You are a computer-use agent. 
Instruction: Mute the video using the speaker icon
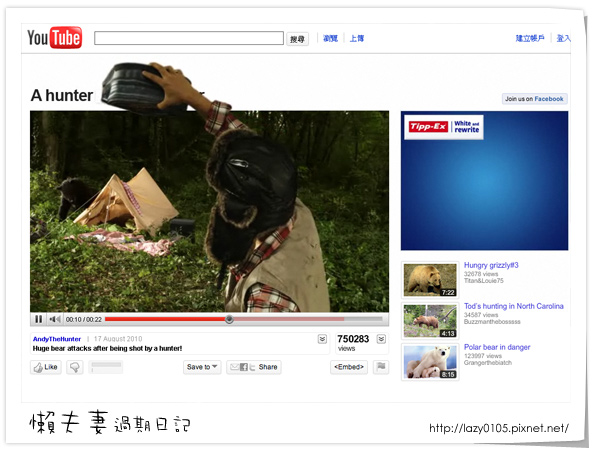coord(55,319)
